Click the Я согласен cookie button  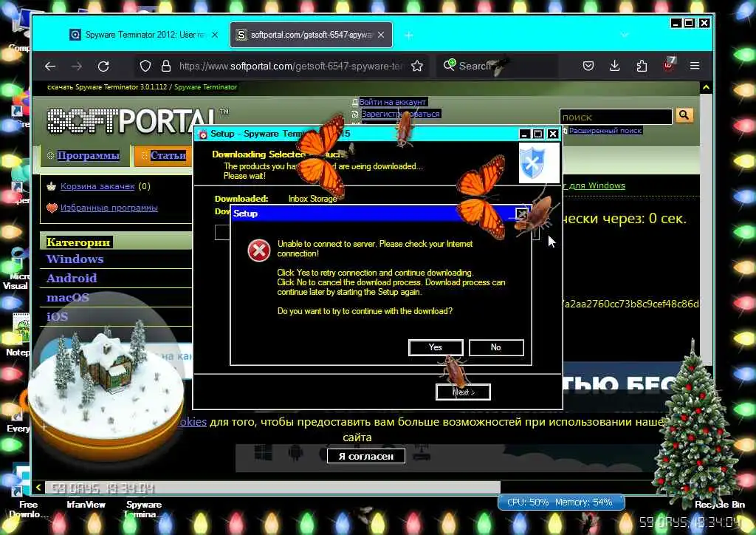point(366,456)
